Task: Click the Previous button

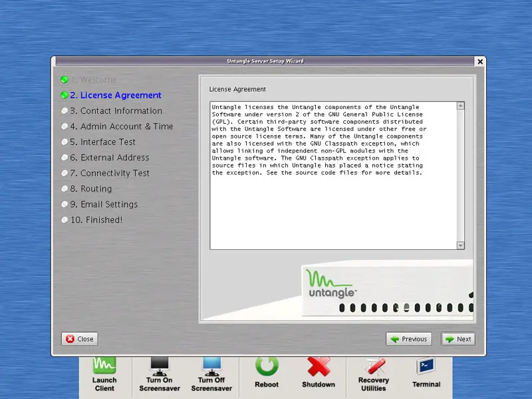Action: click(409, 338)
